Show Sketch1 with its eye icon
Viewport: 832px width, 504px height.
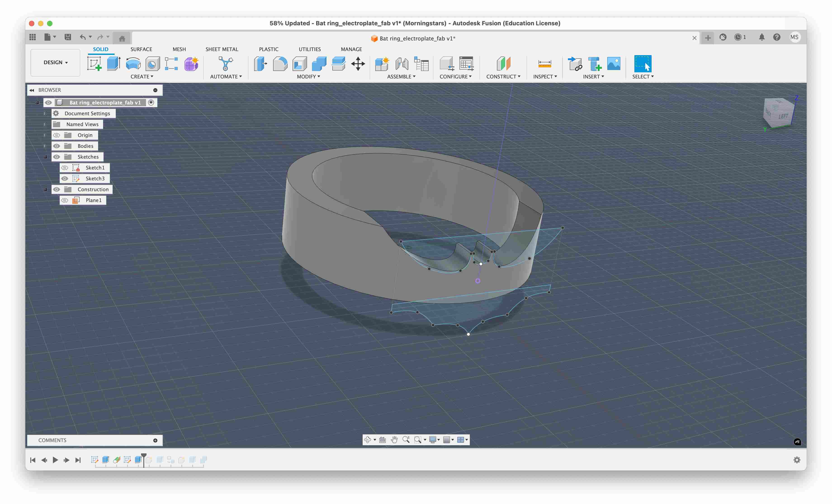[64, 168]
